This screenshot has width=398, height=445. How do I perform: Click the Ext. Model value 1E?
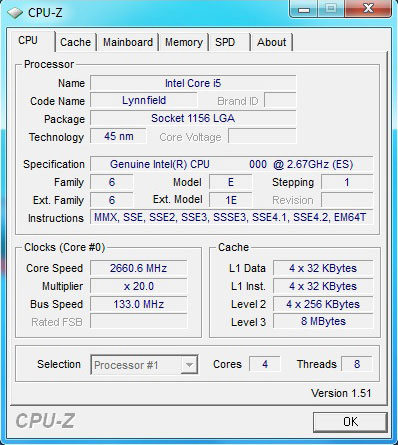(x=231, y=200)
